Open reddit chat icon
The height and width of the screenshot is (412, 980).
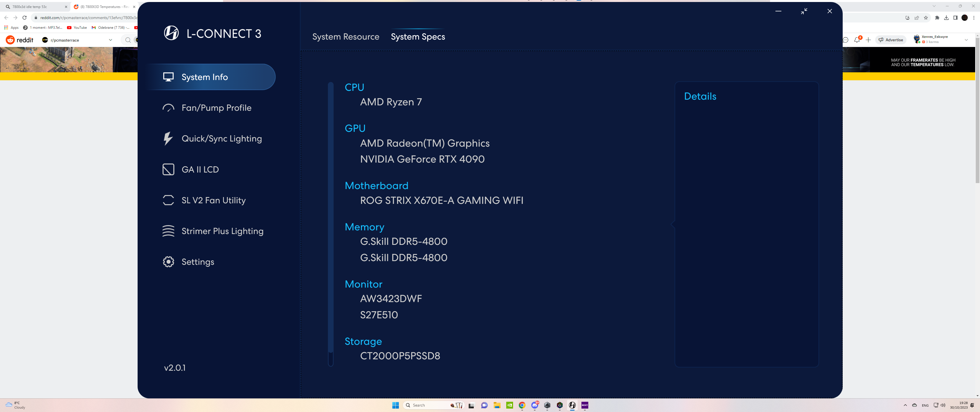pyautogui.click(x=845, y=40)
